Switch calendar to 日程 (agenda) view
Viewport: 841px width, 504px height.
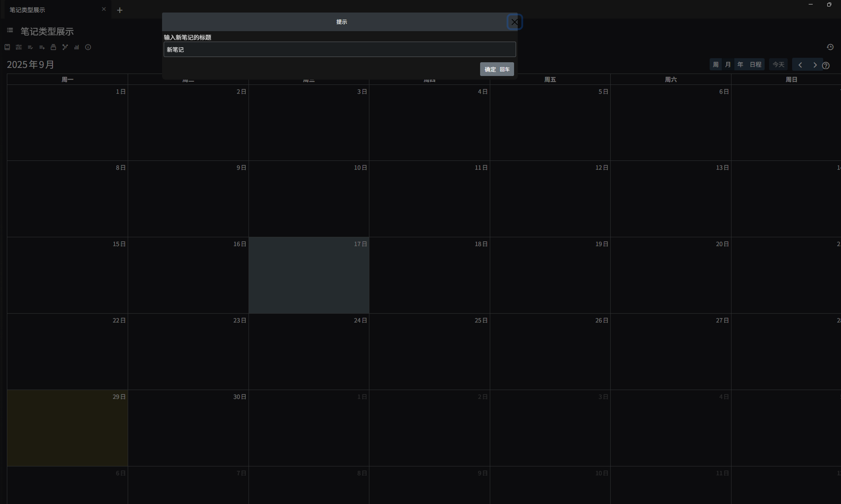tap(755, 65)
